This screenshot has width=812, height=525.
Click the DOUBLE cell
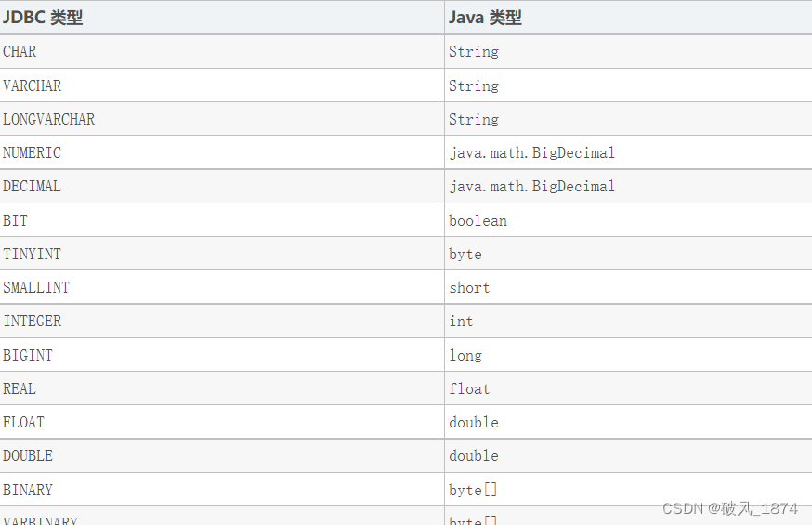(x=222, y=455)
